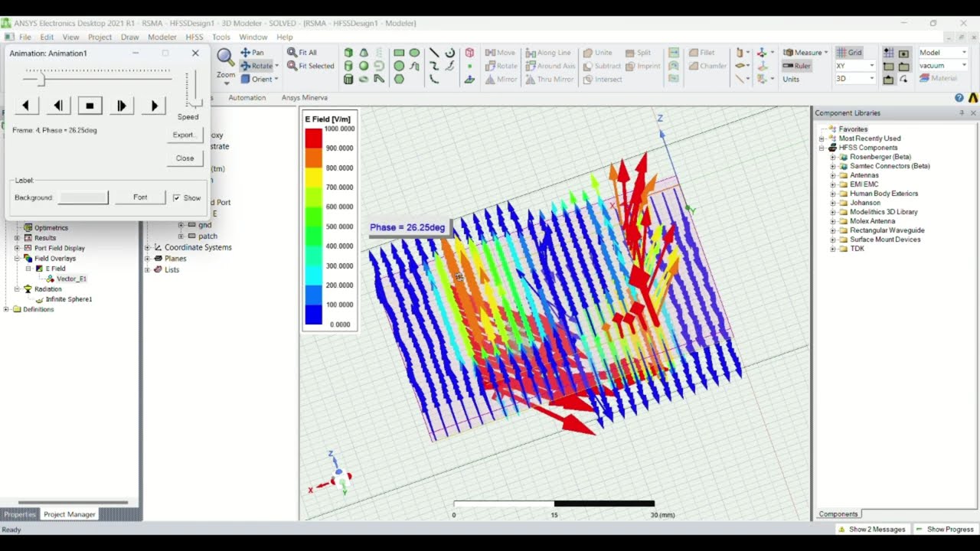The image size is (980, 551).
Task: Click Fit All view button
Action: tap(302, 53)
